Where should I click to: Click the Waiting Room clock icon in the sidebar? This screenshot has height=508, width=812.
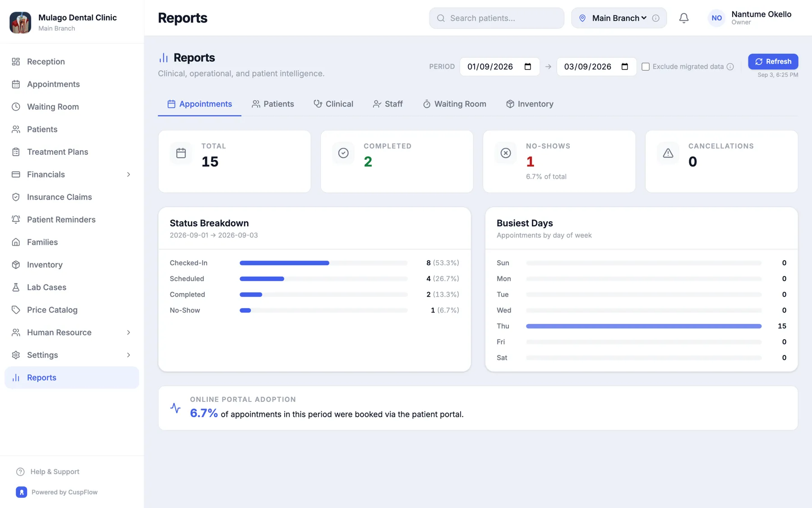click(16, 107)
